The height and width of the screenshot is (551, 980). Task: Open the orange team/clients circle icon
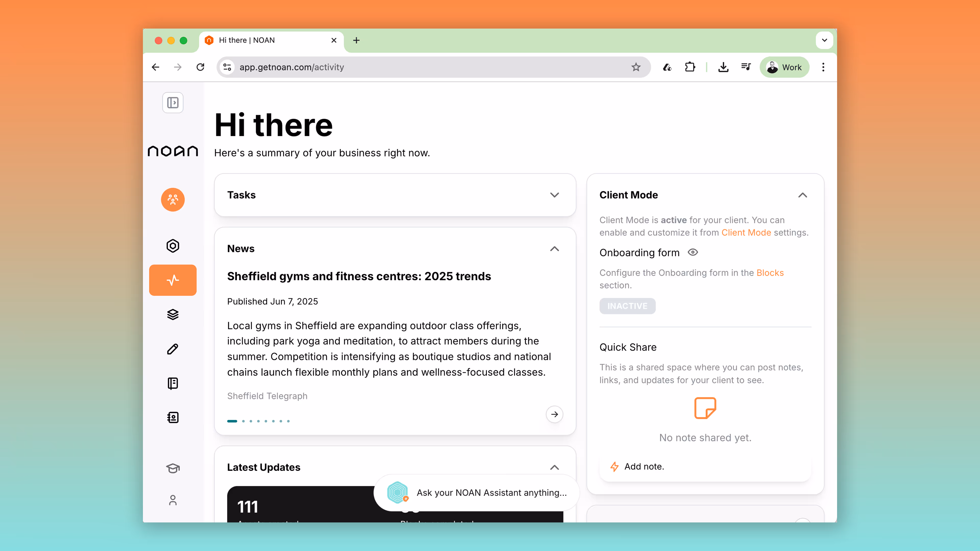pyautogui.click(x=173, y=200)
